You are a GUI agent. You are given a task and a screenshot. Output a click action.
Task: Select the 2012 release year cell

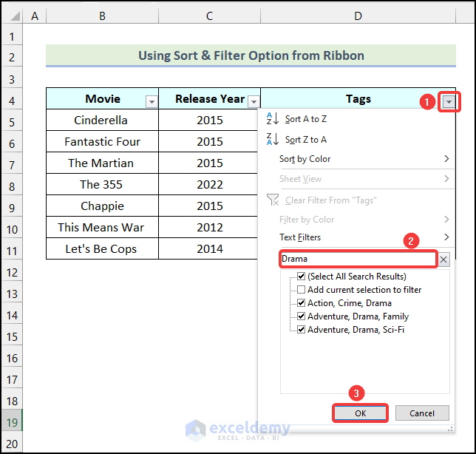pyautogui.click(x=208, y=228)
